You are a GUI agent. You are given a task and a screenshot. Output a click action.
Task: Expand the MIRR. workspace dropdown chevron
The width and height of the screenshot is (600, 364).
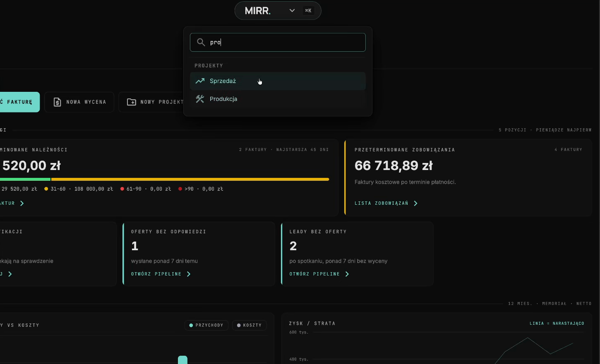(292, 11)
